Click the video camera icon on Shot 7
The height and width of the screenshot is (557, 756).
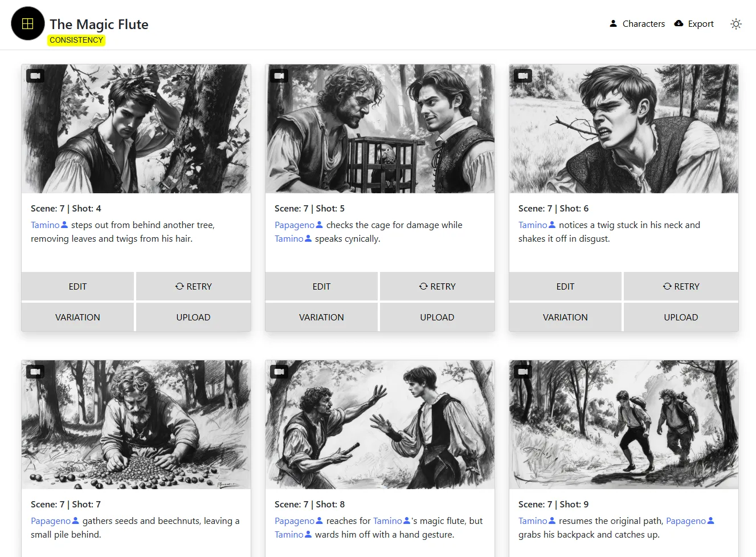[x=35, y=372]
